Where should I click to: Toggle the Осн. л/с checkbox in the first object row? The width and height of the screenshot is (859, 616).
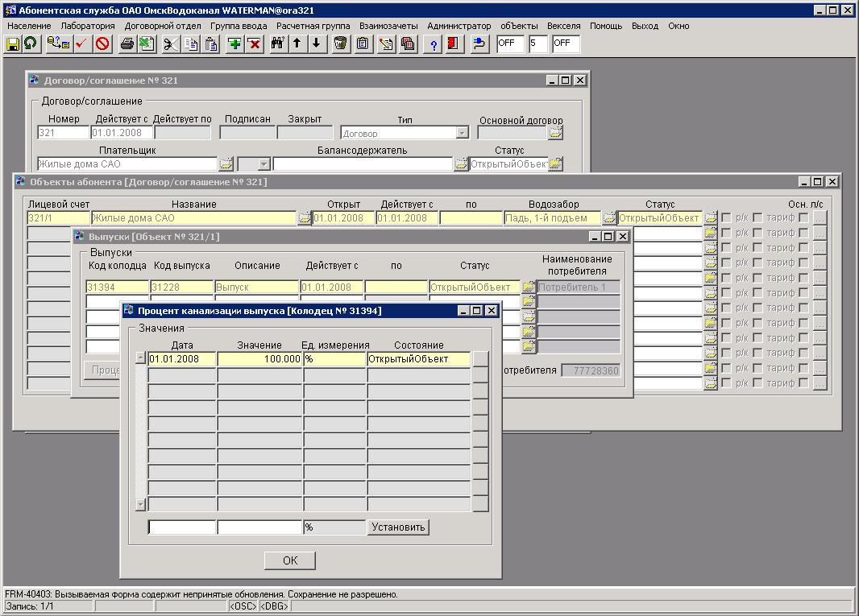click(x=803, y=217)
